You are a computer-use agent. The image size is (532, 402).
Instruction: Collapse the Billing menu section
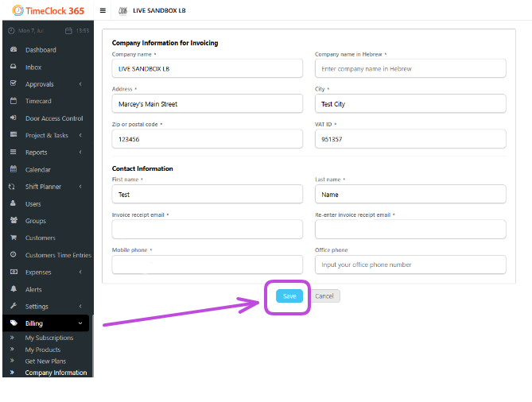pos(80,323)
